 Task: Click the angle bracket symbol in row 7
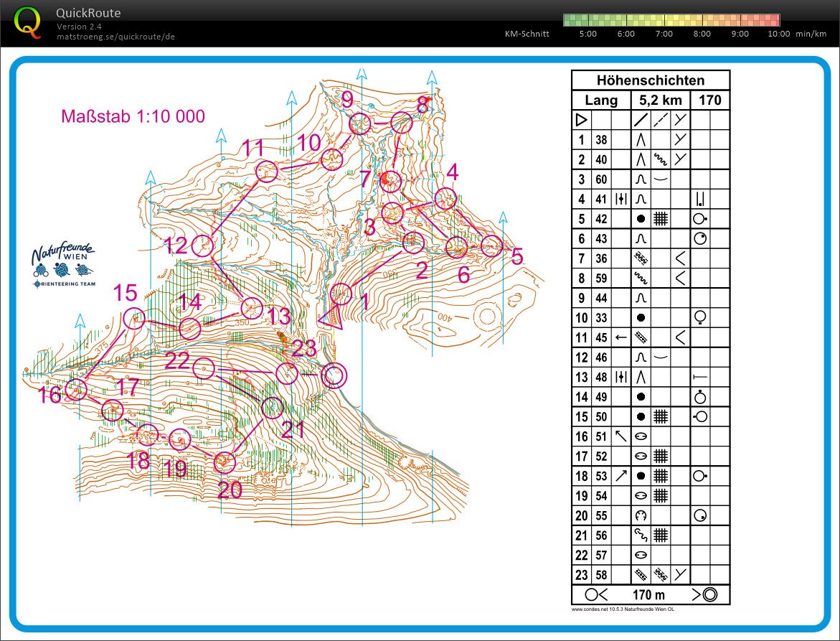pyautogui.click(x=680, y=258)
